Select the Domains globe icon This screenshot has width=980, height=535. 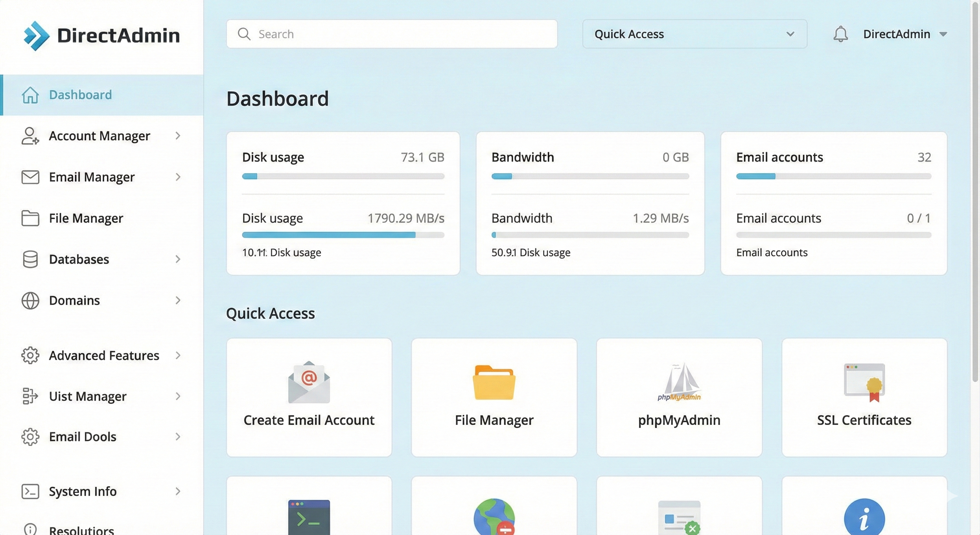point(30,301)
